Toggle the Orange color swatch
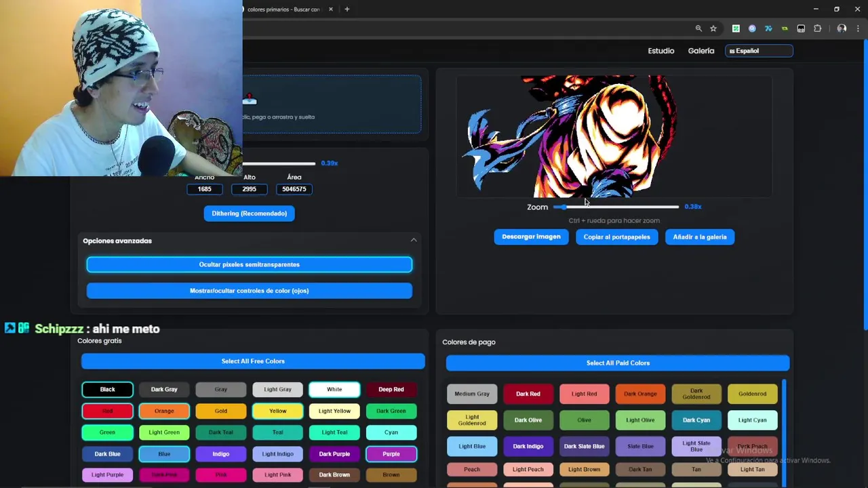This screenshot has height=488, width=868. click(x=164, y=411)
